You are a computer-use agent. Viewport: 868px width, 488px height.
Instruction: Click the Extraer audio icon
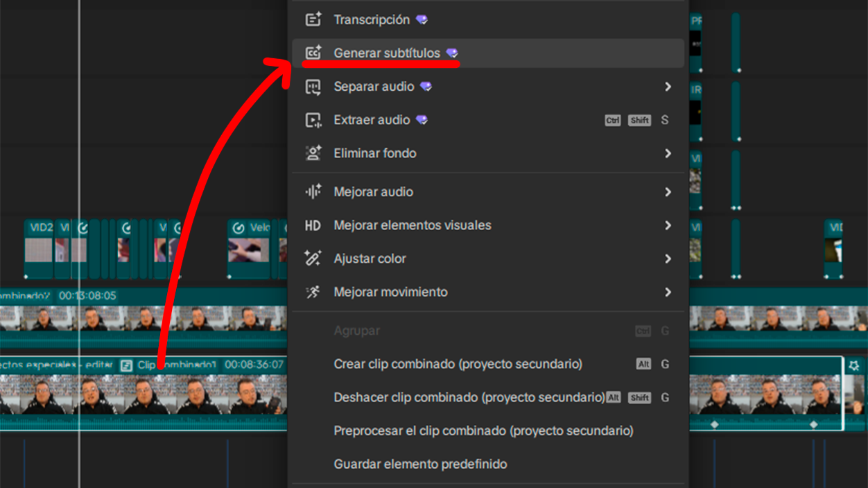pos(313,119)
